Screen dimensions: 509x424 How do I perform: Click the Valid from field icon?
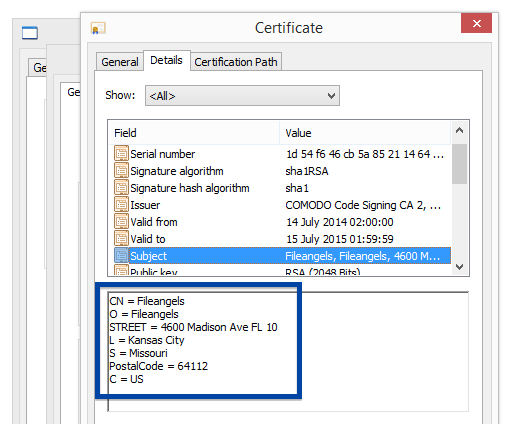121,221
